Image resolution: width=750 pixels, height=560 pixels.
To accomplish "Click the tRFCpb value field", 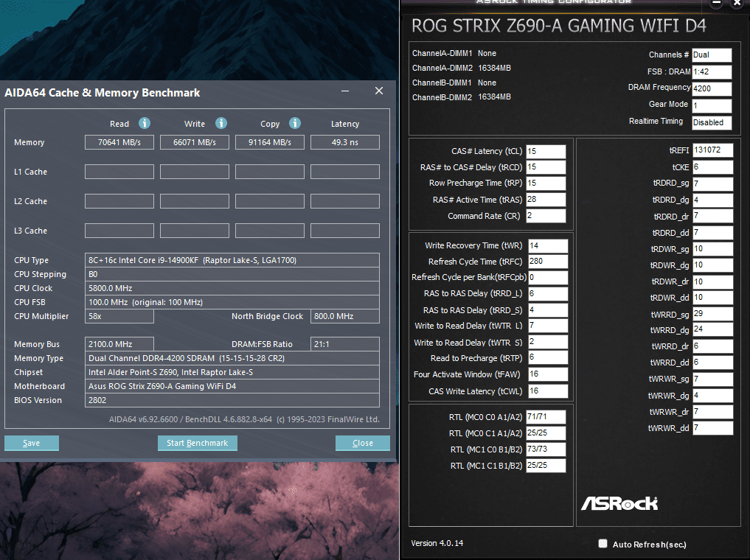I will (x=548, y=278).
